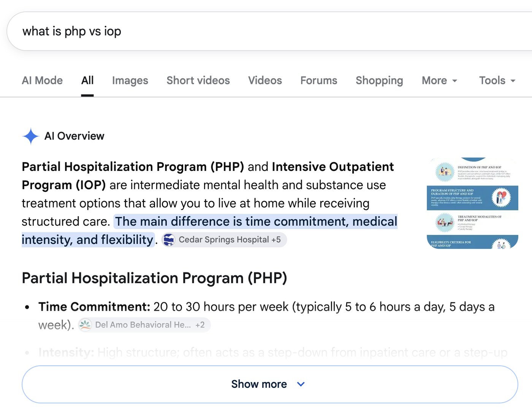This screenshot has height=411, width=532.
Task: Click the Show more button
Action: [270, 384]
